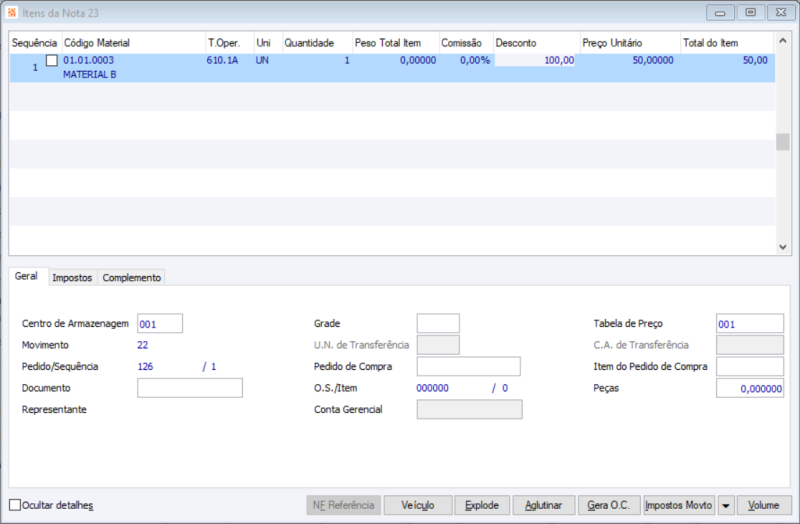Screen dimensions: 800x524
Task: Click the Preço Unitário column header
Action: (630, 43)
